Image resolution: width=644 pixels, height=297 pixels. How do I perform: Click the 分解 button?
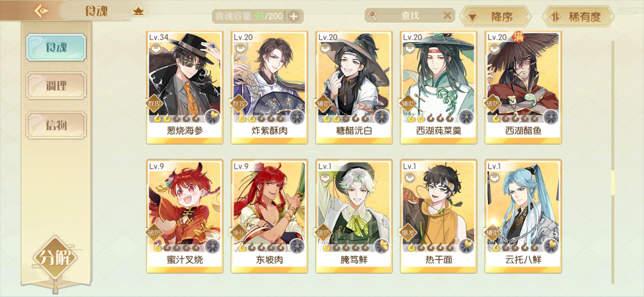[55, 257]
